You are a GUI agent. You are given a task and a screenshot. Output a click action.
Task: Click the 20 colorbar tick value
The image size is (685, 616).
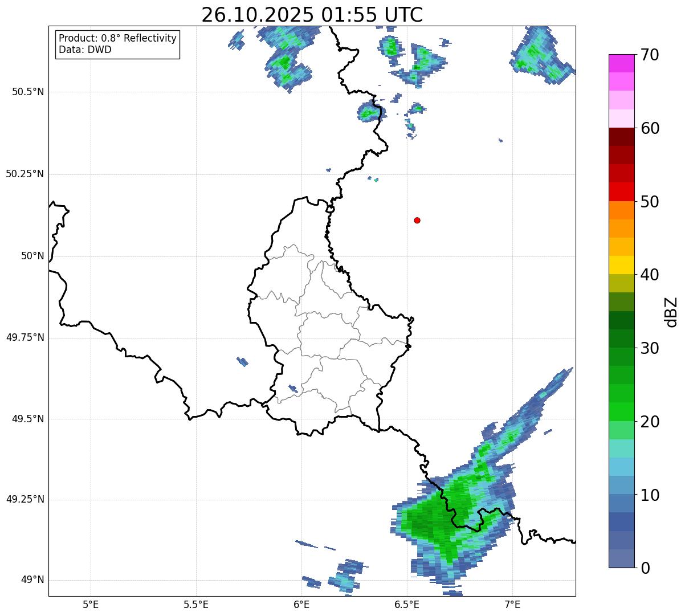click(x=650, y=422)
